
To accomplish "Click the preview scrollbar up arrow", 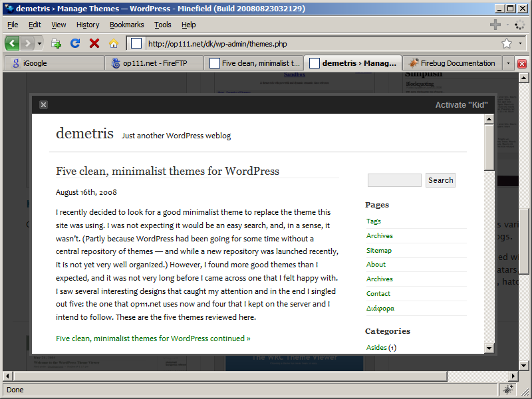I will point(489,119).
